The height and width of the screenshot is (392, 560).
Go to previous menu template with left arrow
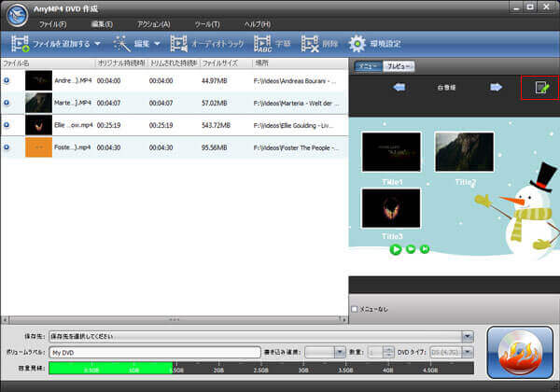pyautogui.click(x=399, y=88)
